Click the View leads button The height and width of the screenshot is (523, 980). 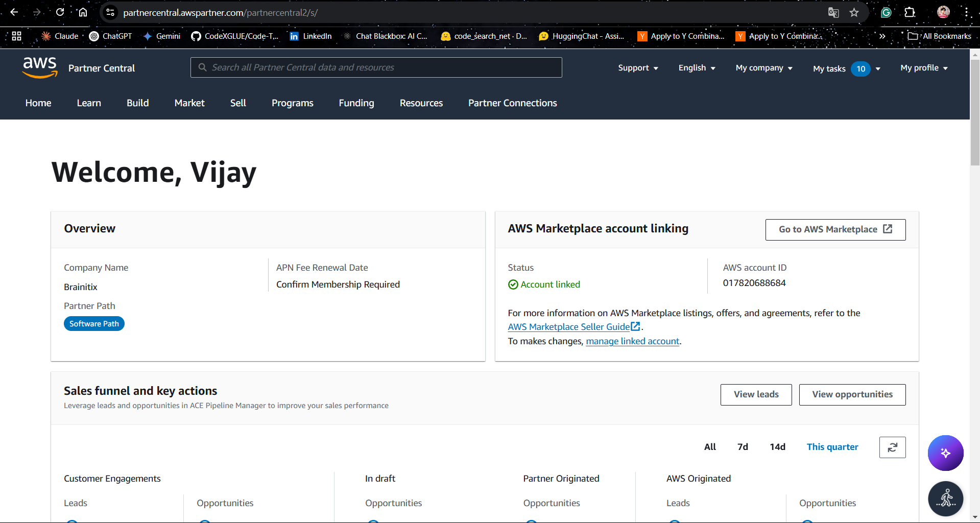pyautogui.click(x=756, y=395)
